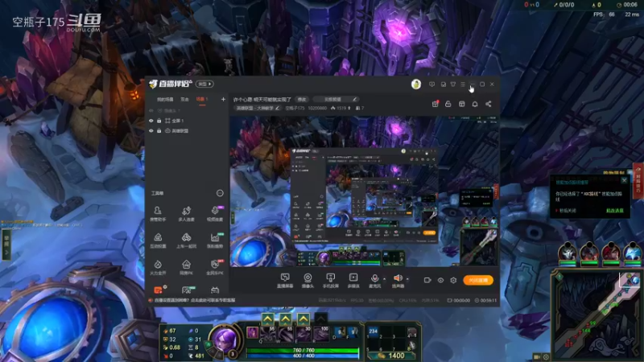Click the PK icon with NEW badge in bottom row
This screenshot has height=362, width=644.
(187, 290)
